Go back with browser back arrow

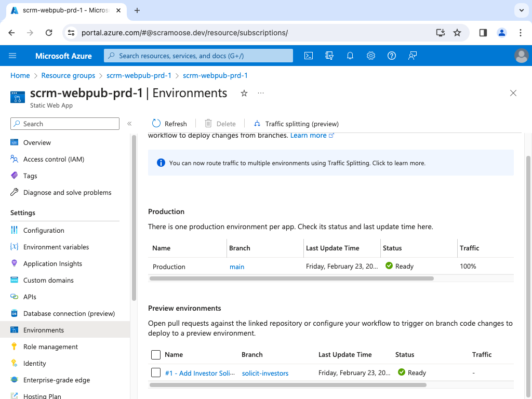pos(11,33)
